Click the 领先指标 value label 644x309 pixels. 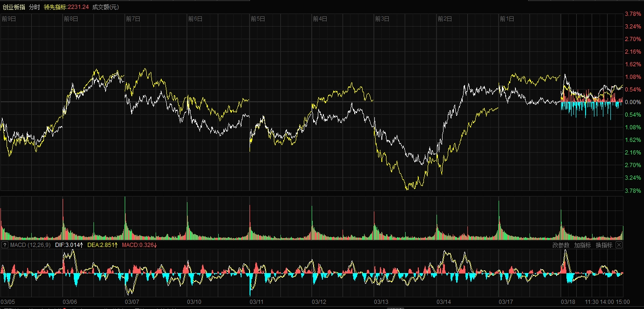tap(66, 7)
